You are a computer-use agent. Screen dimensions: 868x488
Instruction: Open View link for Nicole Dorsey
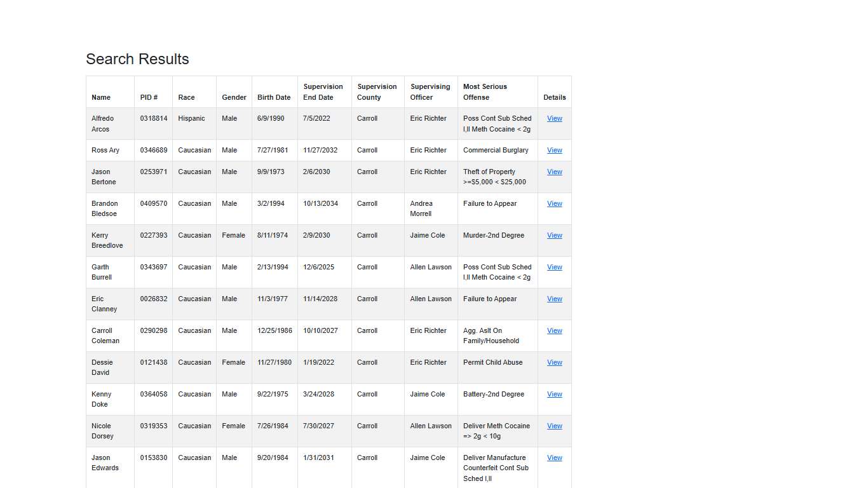(x=554, y=426)
